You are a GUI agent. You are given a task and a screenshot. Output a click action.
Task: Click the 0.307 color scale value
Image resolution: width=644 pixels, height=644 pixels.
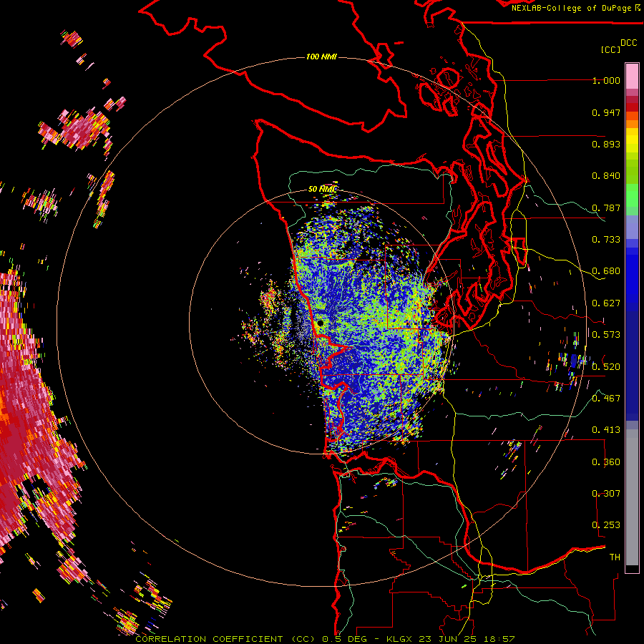click(606, 494)
